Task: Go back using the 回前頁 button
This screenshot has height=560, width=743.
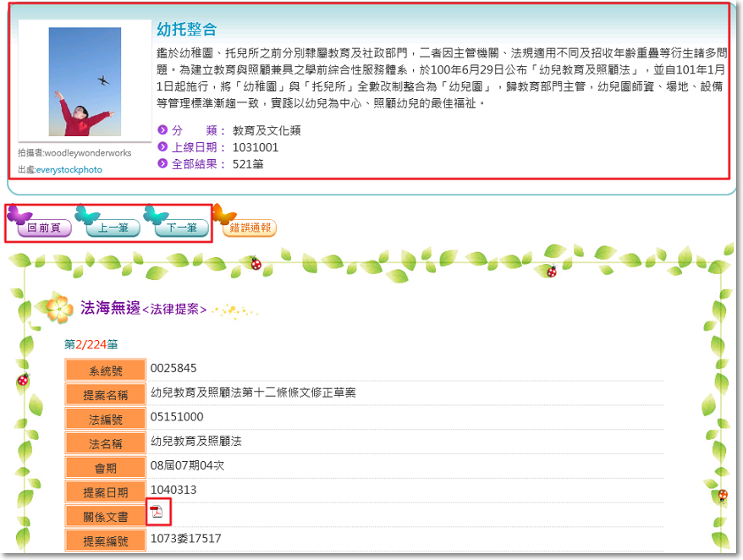Action: point(44,228)
